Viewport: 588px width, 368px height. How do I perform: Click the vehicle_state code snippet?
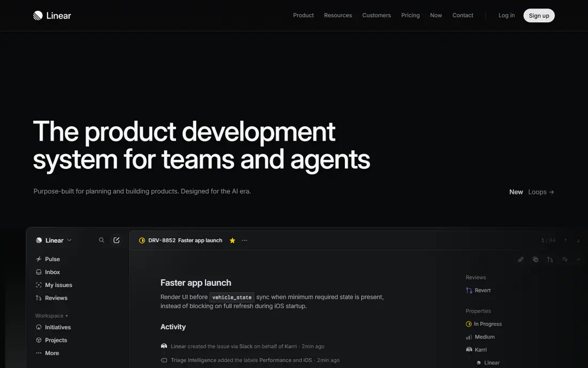pyautogui.click(x=232, y=297)
